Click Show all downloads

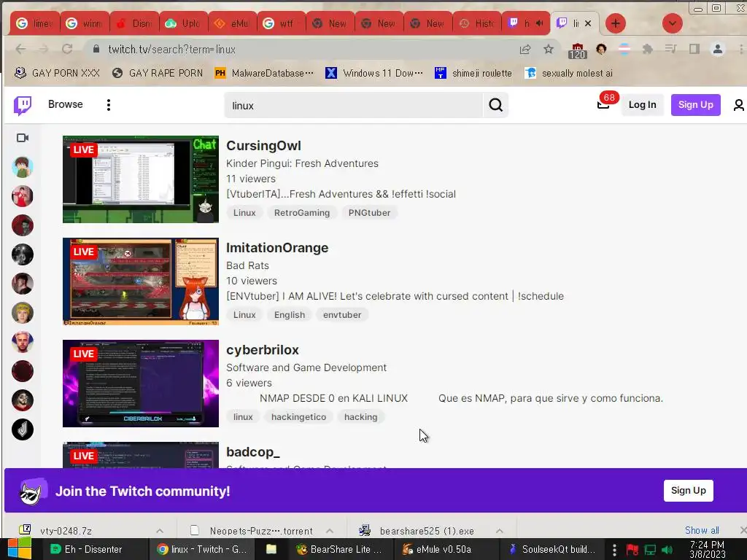pyautogui.click(x=702, y=531)
